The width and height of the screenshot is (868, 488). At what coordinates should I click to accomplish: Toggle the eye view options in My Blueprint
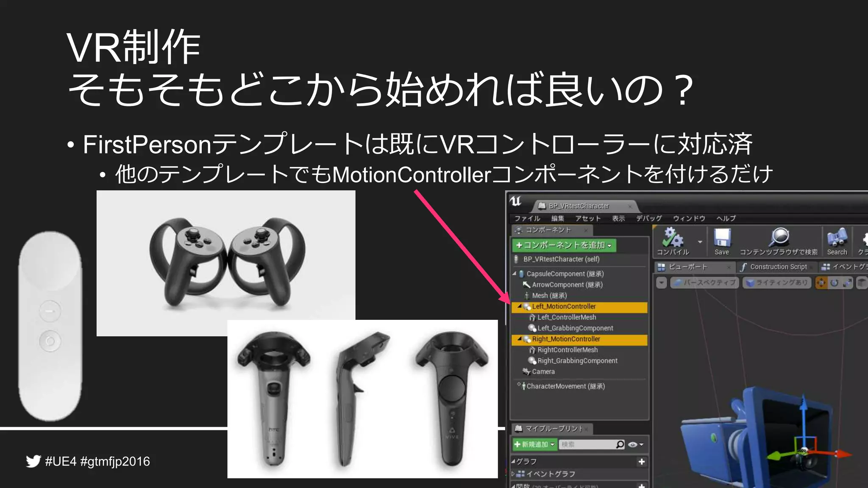tap(635, 444)
